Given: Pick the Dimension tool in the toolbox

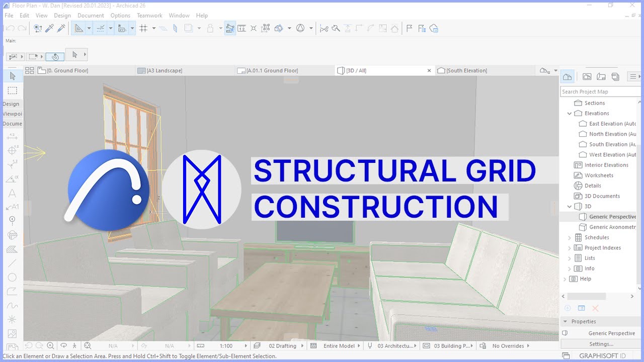Looking at the screenshot, I should coord(13,137).
